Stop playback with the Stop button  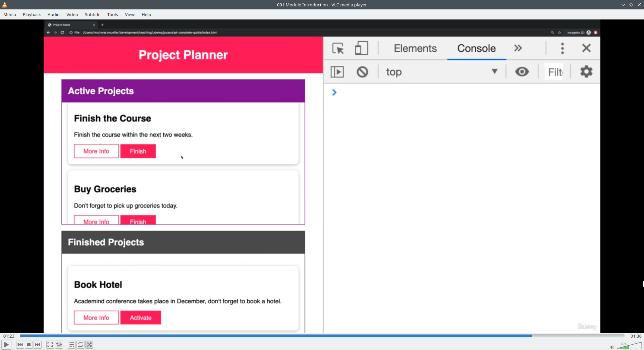[x=29, y=345]
